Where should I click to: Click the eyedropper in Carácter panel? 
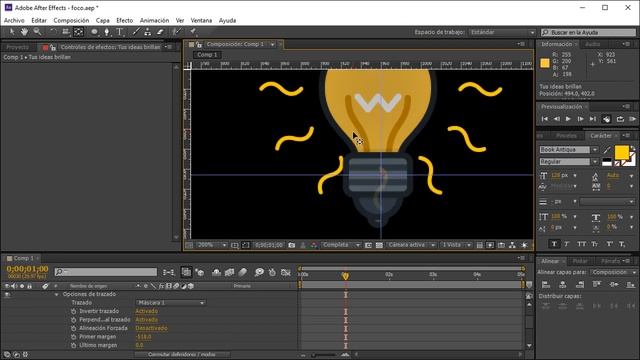click(607, 150)
